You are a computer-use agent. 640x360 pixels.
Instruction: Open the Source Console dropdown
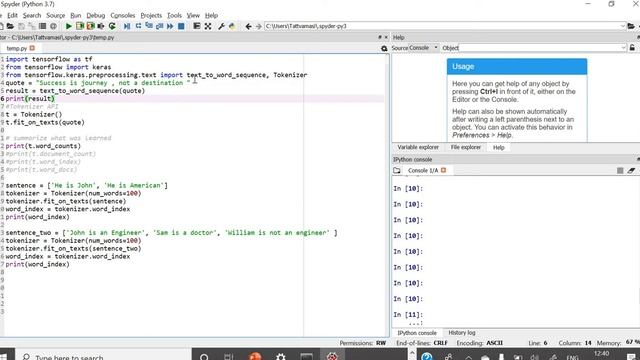click(x=424, y=48)
